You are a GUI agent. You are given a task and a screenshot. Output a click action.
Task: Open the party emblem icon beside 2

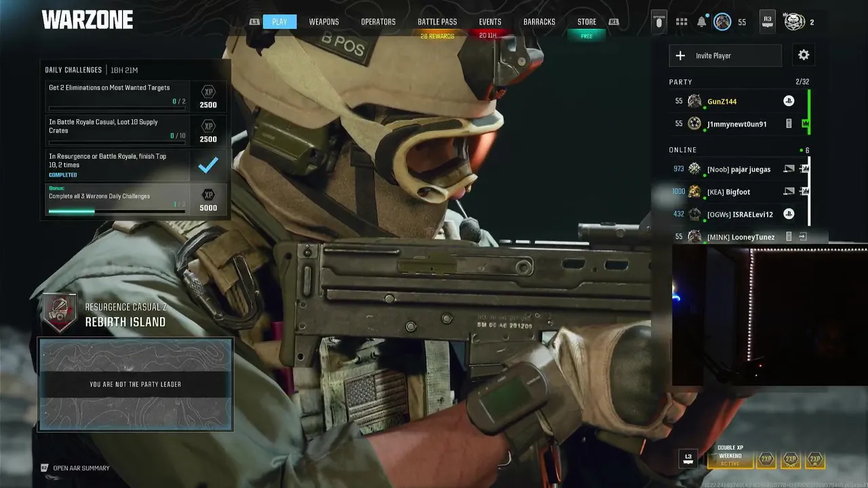tap(794, 22)
